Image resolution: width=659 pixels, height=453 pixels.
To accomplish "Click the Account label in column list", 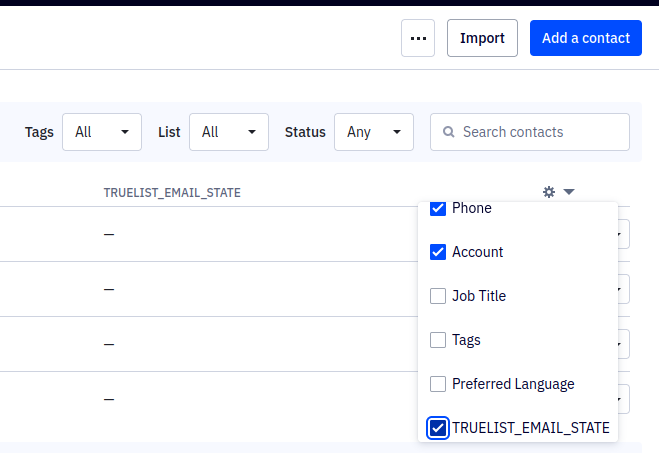I will point(477,252).
